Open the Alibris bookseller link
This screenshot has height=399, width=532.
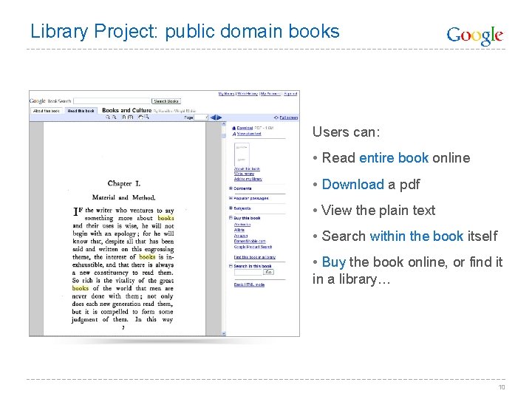[x=239, y=230]
